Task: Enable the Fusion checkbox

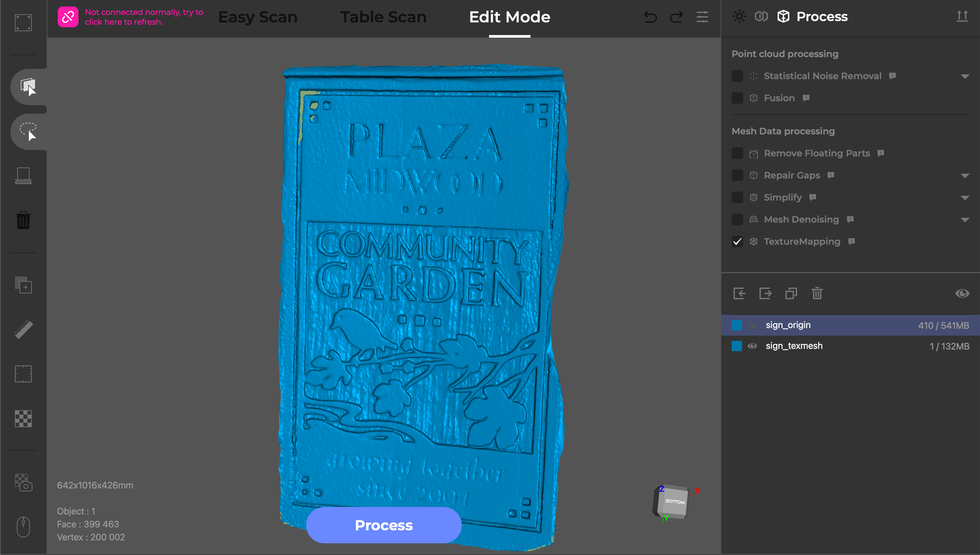Action: coord(737,98)
